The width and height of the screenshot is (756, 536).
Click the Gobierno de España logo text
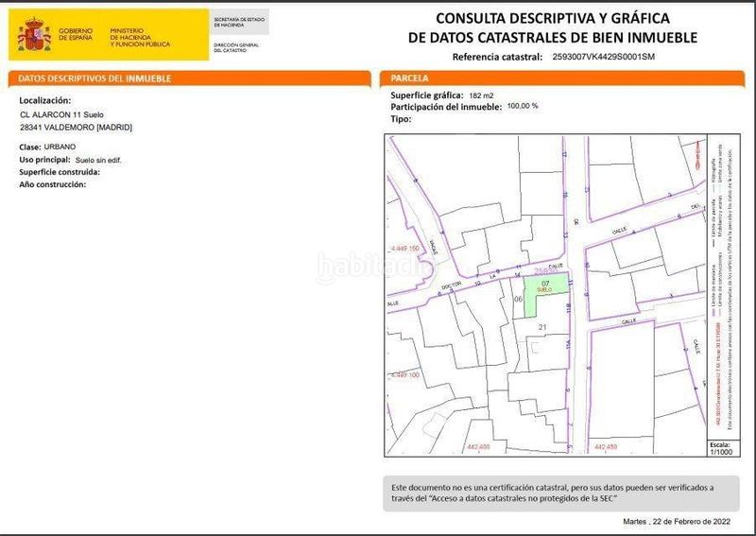77,34
